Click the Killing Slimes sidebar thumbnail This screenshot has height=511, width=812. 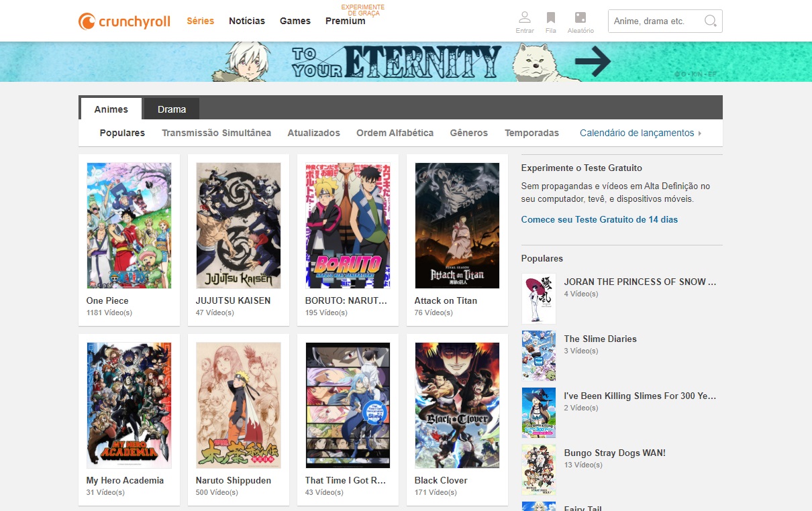539,412
